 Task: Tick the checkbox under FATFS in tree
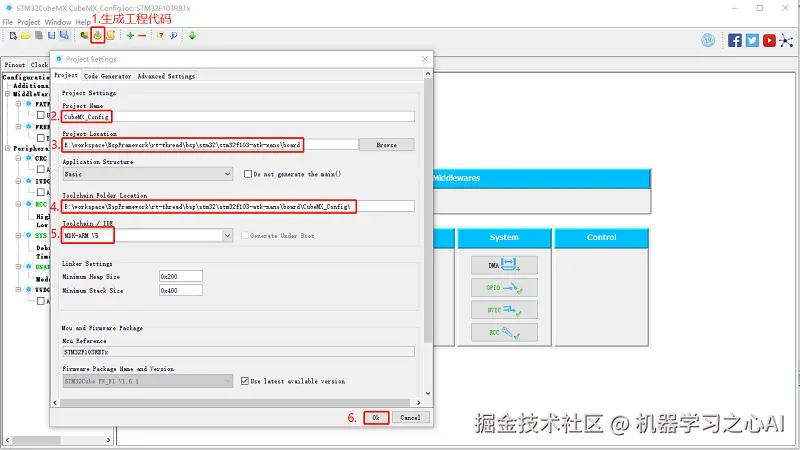coord(40,115)
